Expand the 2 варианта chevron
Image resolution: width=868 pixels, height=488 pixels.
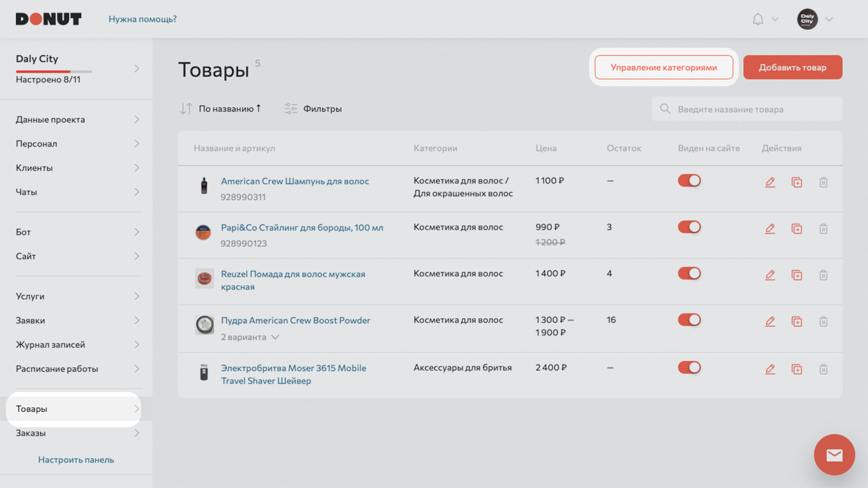coord(275,337)
